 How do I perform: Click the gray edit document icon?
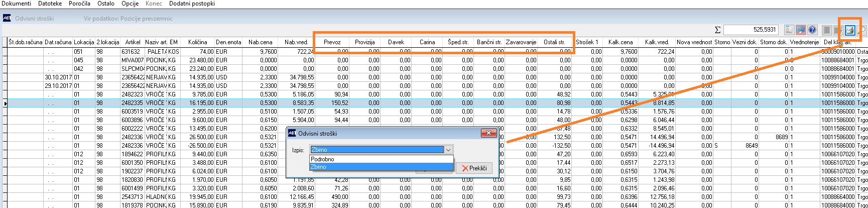coord(838,30)
